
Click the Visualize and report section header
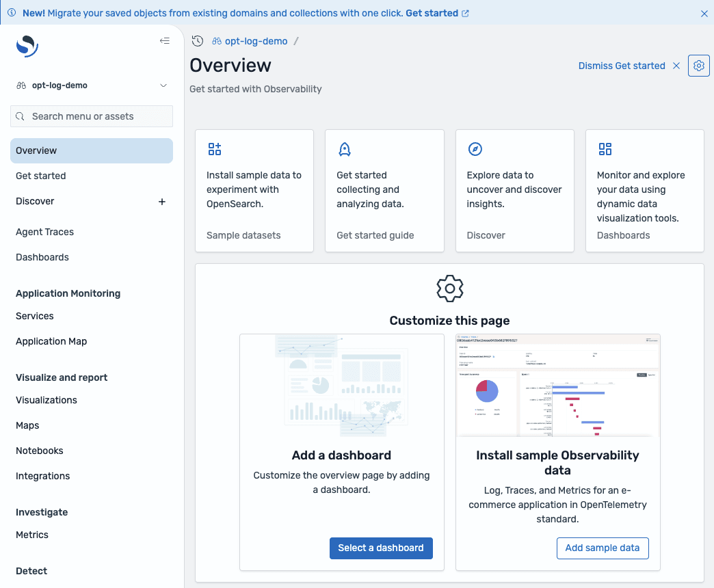coord(62,377)
